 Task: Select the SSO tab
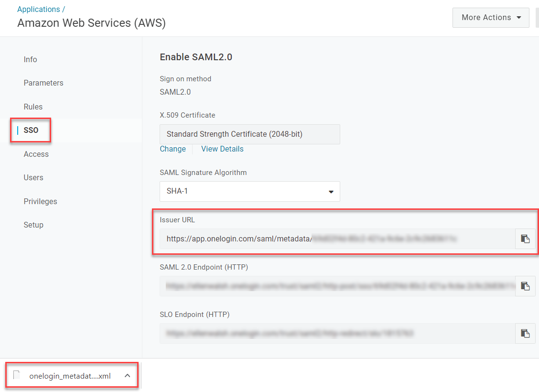[x=31, y=130]
